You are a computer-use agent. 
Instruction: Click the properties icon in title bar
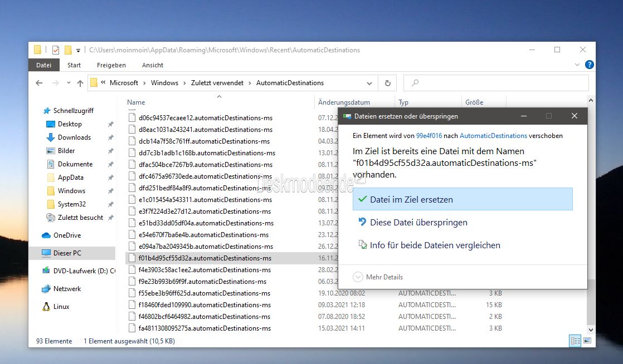[56, 50]
